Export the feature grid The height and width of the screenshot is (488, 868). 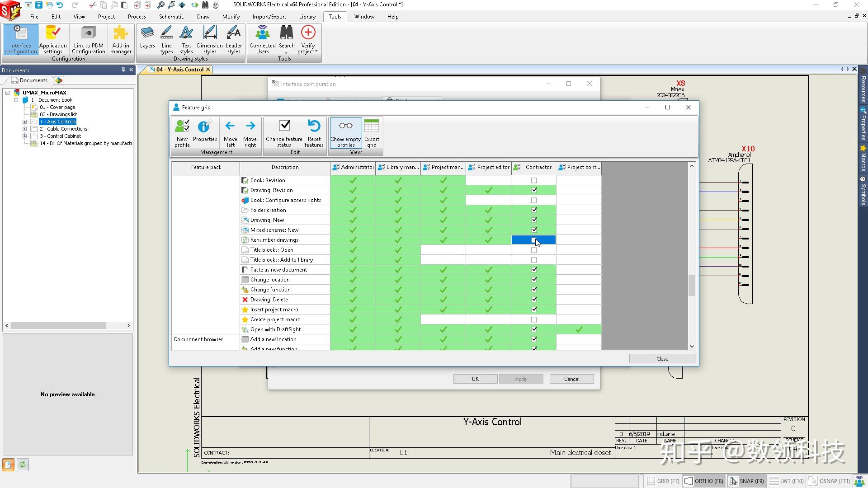tap(372, 133)
